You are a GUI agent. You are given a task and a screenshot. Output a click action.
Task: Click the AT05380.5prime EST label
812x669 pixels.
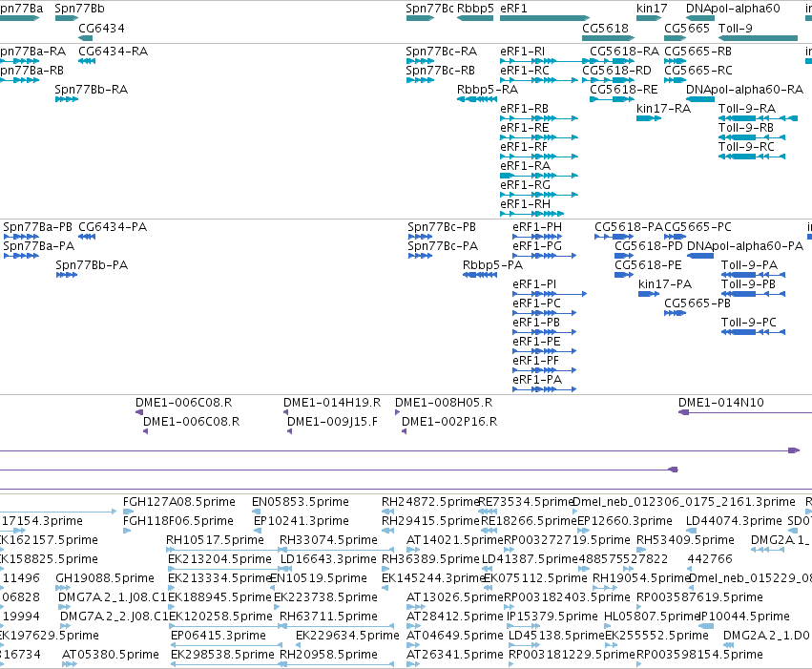click(111, 655)
